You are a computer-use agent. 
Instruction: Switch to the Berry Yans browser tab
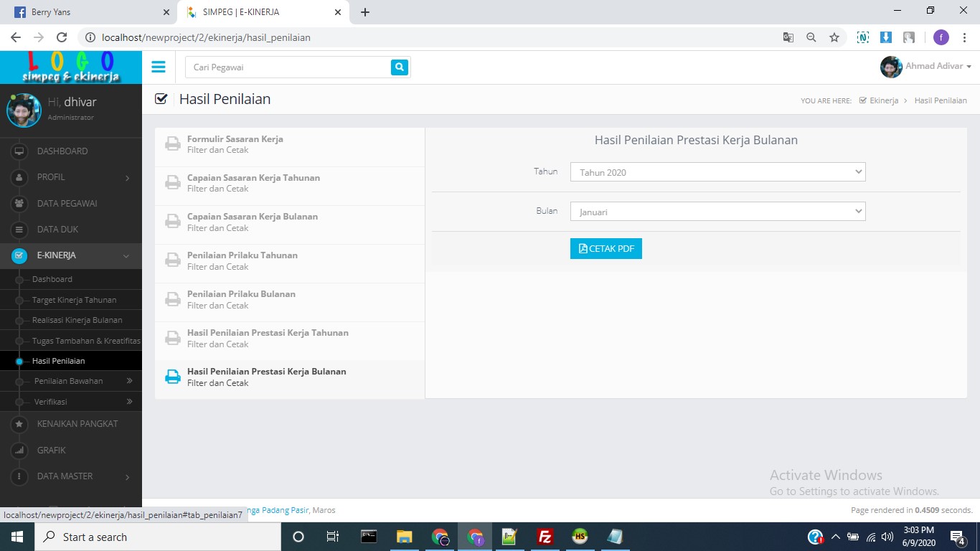(x=86, y=12)
